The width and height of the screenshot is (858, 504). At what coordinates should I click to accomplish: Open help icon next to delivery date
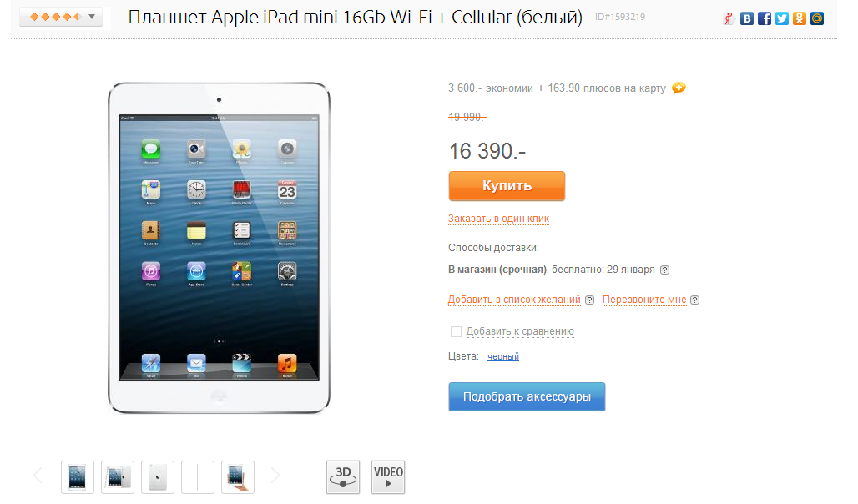665,270
